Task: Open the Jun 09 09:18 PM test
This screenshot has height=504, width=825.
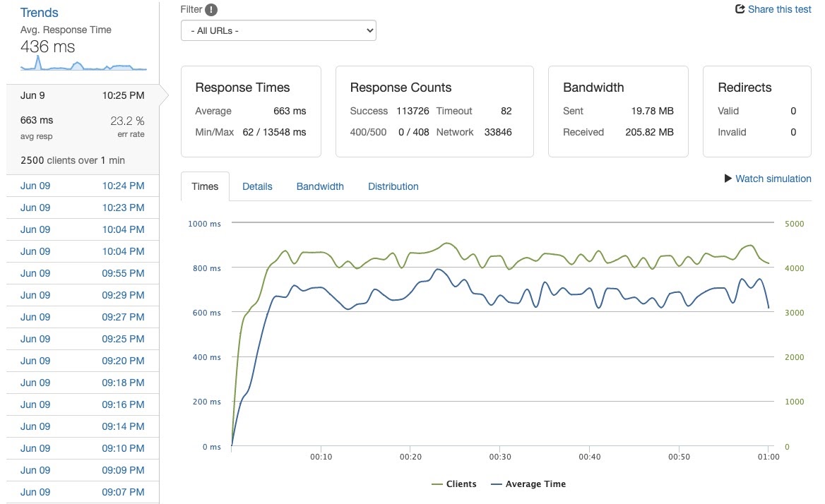Action: click(x=82, y=383)
